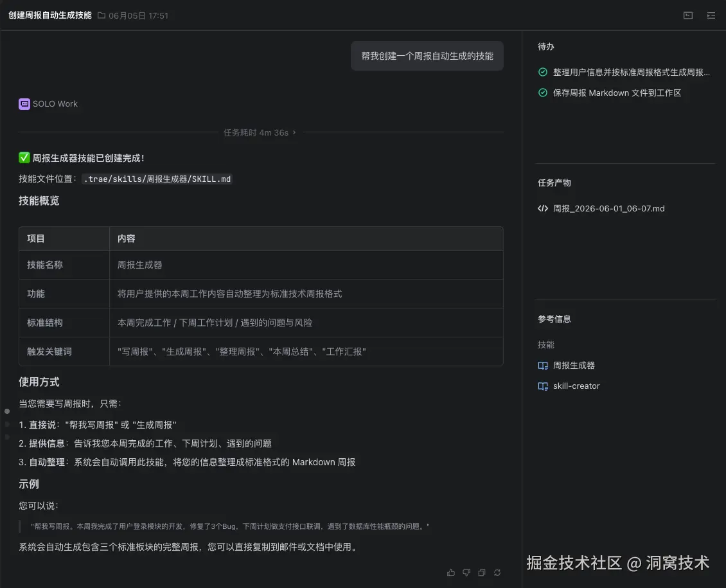Copy the response with the copy icon
726x588 pixels.
point(481,573)
